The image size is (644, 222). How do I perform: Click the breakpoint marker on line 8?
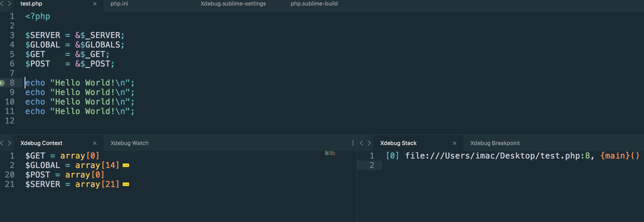pos(2,83)
